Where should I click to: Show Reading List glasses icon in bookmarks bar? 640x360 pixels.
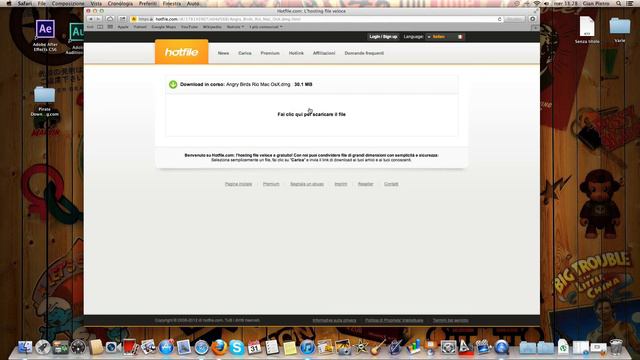click(x=90, y=27)
